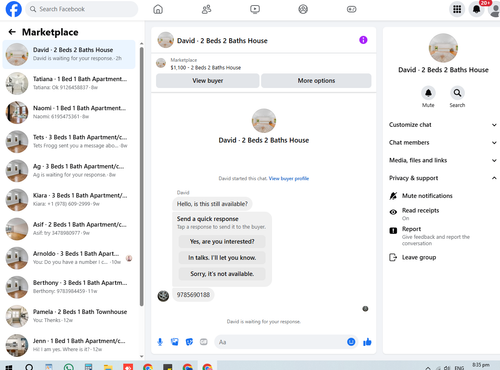The width and height of the screenshot is (500, 370).
Task: Click Leave group text option
Action: tap(419, 257)
